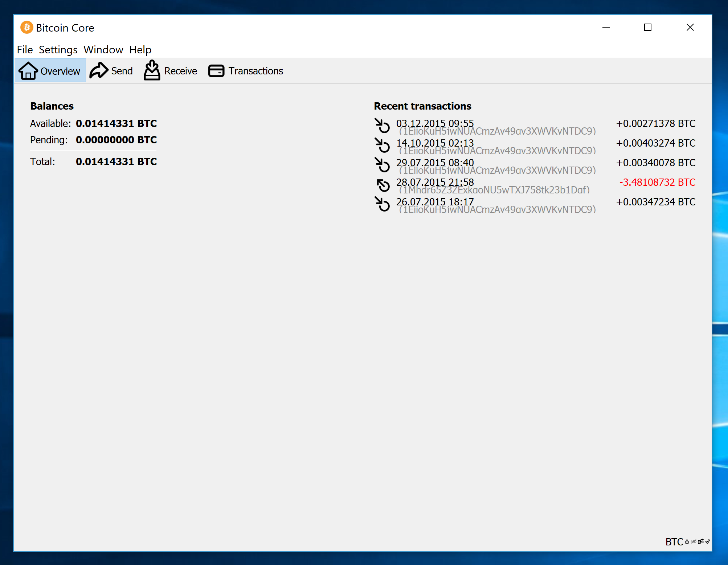Select the red -3.48108732 BTC transaction
The width and height of the screenshot is (728, 565).
point(657,183)
